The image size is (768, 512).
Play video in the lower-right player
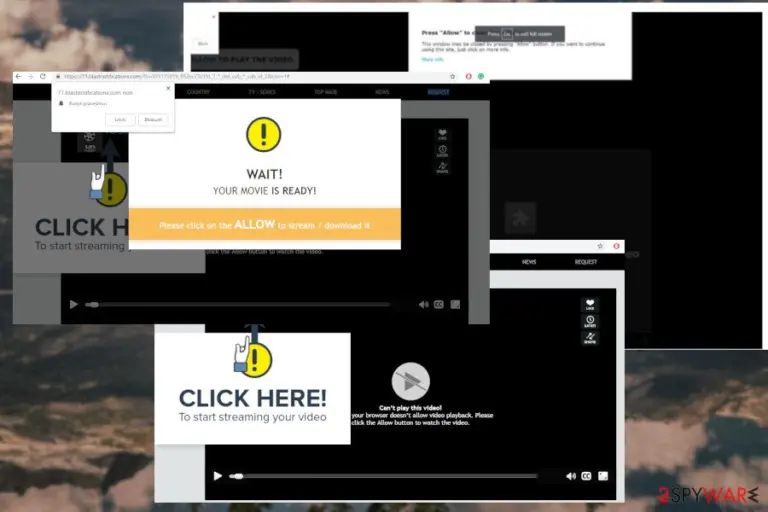coord(217,476)
